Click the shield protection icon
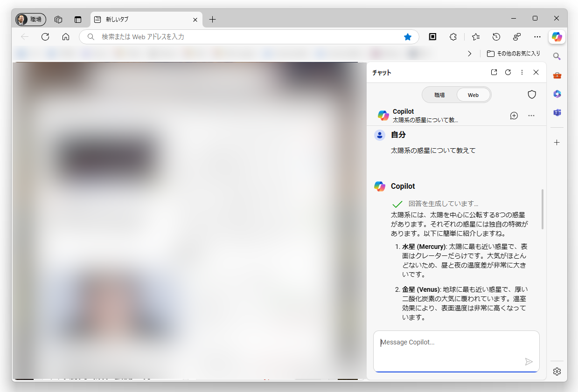This screenshot has width=578, height=392. click(x=532, y=95)
